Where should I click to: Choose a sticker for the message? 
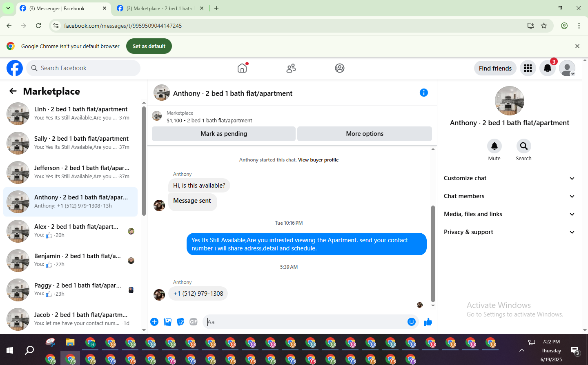tap(180, 322)
